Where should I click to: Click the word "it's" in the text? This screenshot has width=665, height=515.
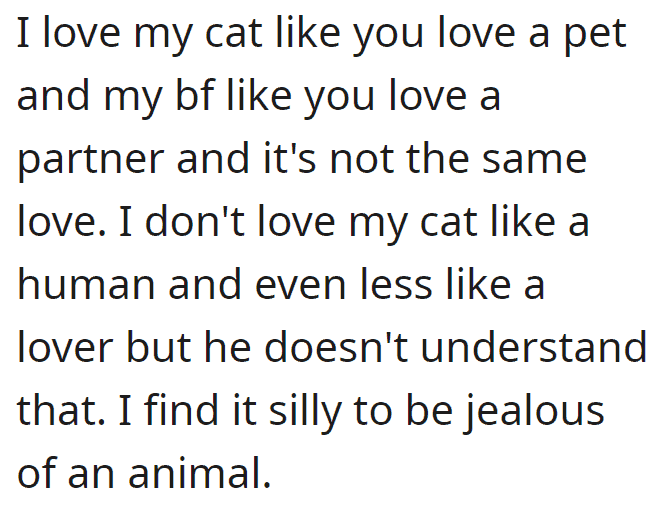pos(290,158)
